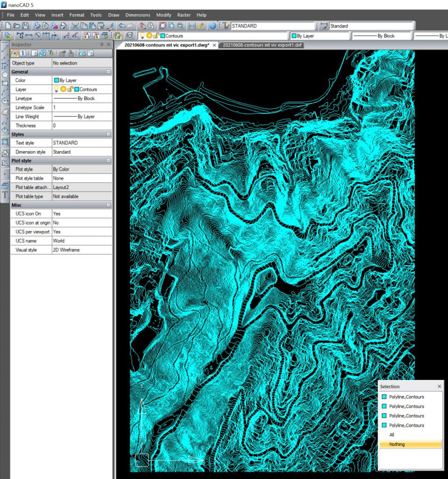
Task: Click the Cut scissors icon
Action: (x=75, y=26)
